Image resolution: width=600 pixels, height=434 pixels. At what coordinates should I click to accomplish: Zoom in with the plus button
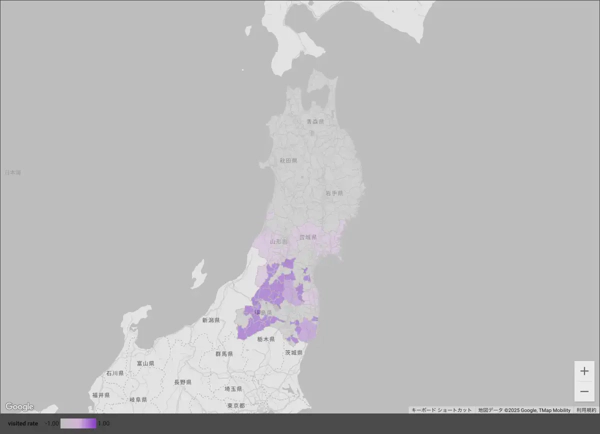pyautogui.click(x=584, y=371)
